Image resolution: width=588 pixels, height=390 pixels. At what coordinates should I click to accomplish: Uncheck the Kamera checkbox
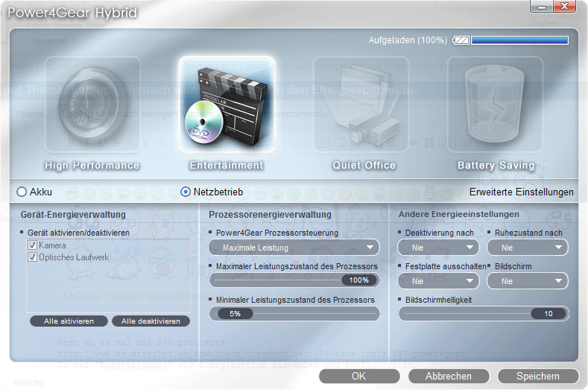tap(33, 245)
